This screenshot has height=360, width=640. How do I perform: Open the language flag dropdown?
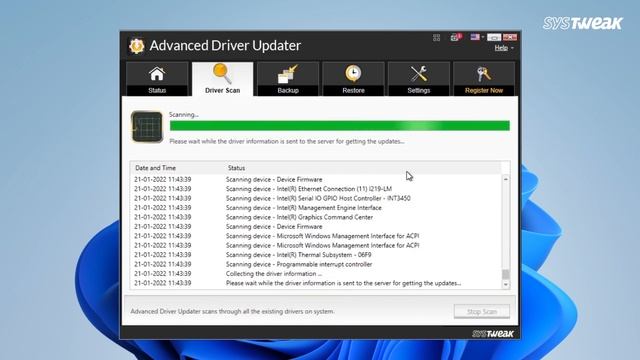point(477,37)
